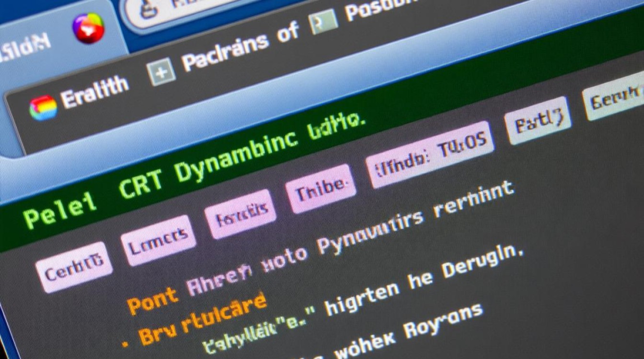Viewport: 644px width, 359px height.
Task: Select the "Cerbits" pink button
Action: pyautogui.click(x=74, y=267)
